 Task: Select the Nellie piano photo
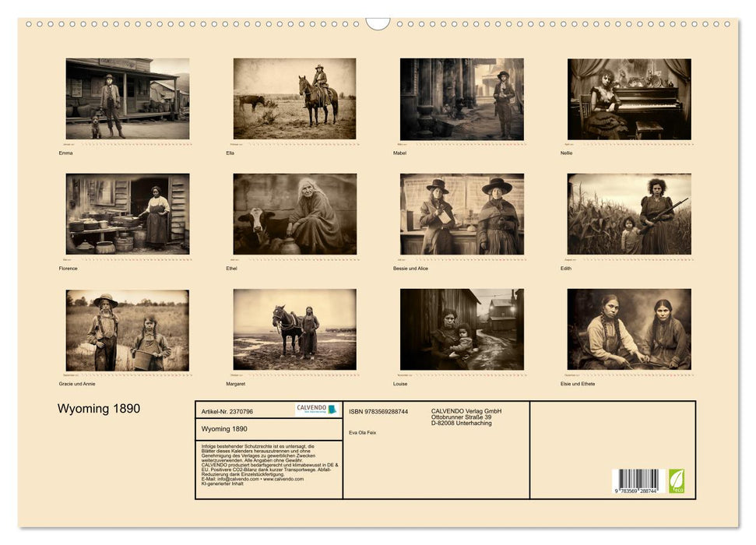(629, 100)
